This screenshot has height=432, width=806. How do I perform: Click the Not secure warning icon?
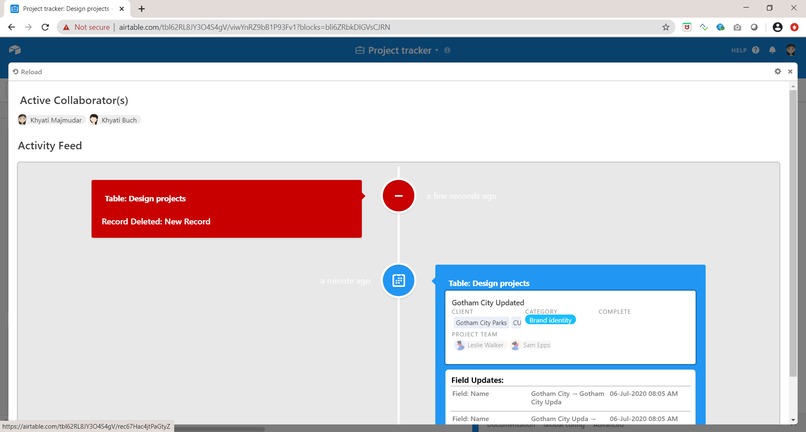66,27
